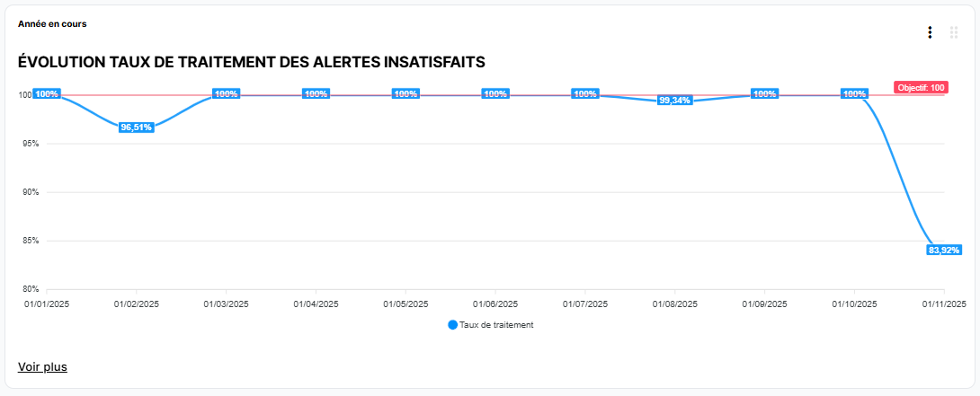Click the 100% label above 01/10/2025
Screen dimensions: 980x396
[x=854, y=94]
